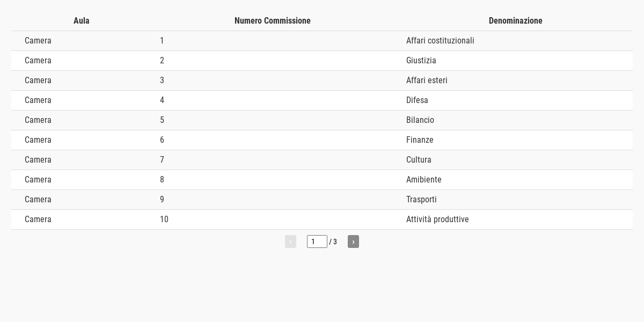Select the Affari esteri row
The width and height of the screenshot is (644, 322).
[x=322, y=80]
